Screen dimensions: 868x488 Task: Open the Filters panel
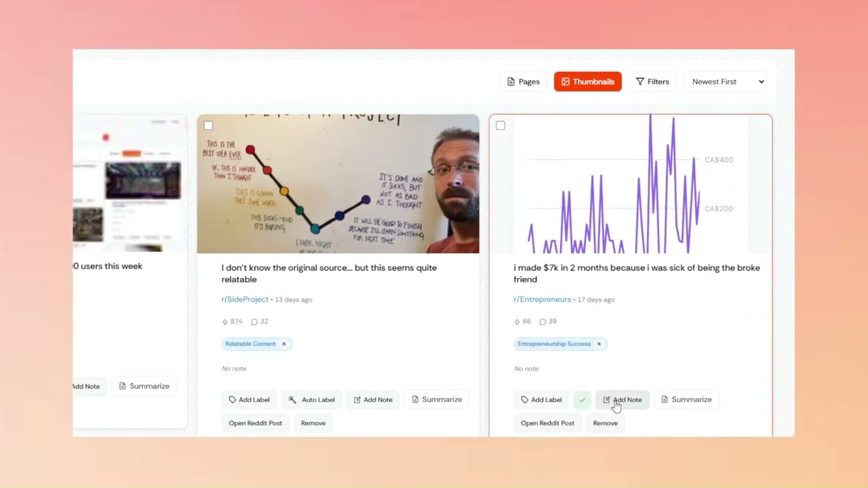tap(652, 81)
